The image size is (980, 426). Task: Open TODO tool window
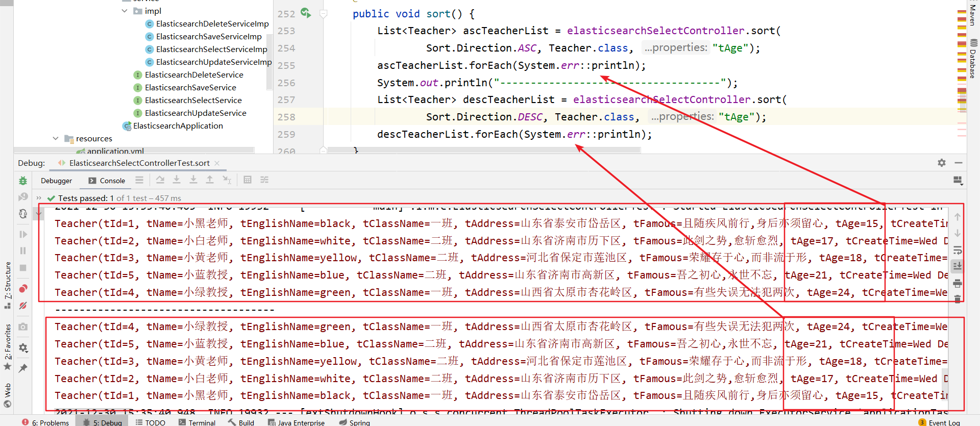tap(150, 422)
